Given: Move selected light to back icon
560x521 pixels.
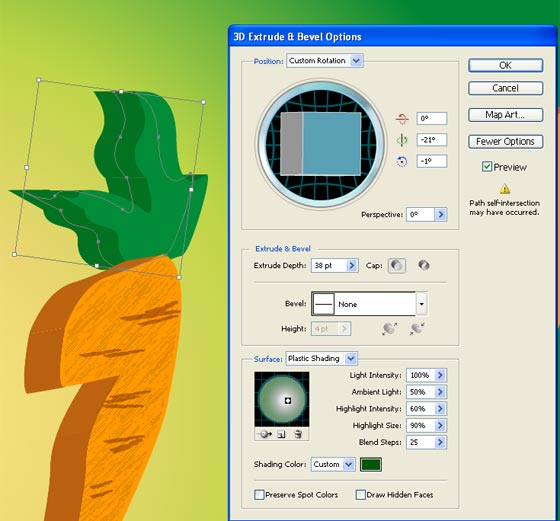Looking at the screenshot, I should point(265,434).
